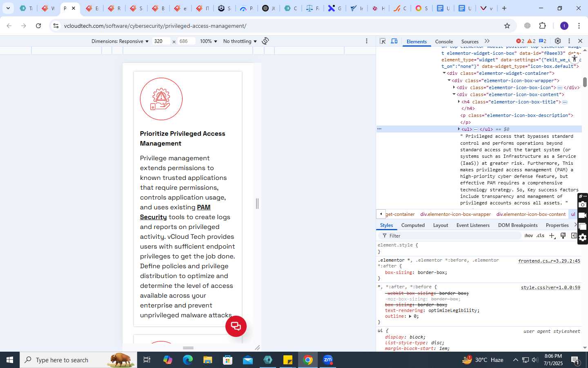Viewport: 588px width, 368px height.
Task: Open the tab search dropdown arrow
Action: [8, 8]
